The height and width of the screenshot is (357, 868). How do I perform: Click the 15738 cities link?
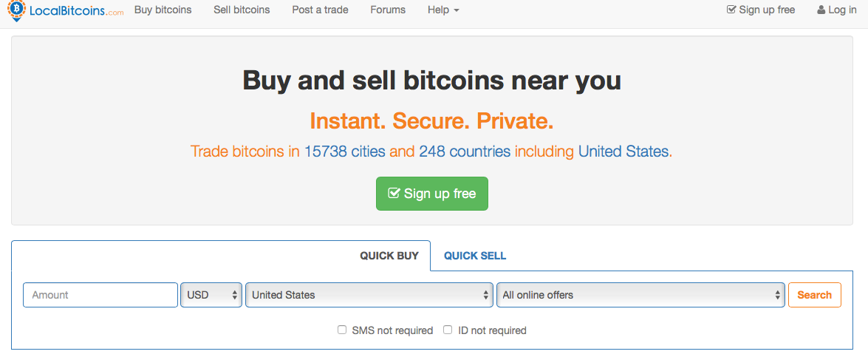(345, 152)
